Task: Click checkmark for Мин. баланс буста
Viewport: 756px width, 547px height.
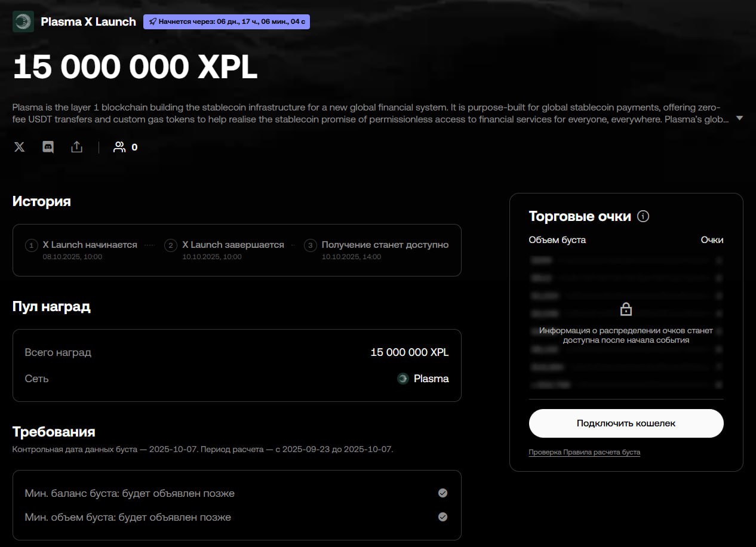Action: click(x=442, y=493)
